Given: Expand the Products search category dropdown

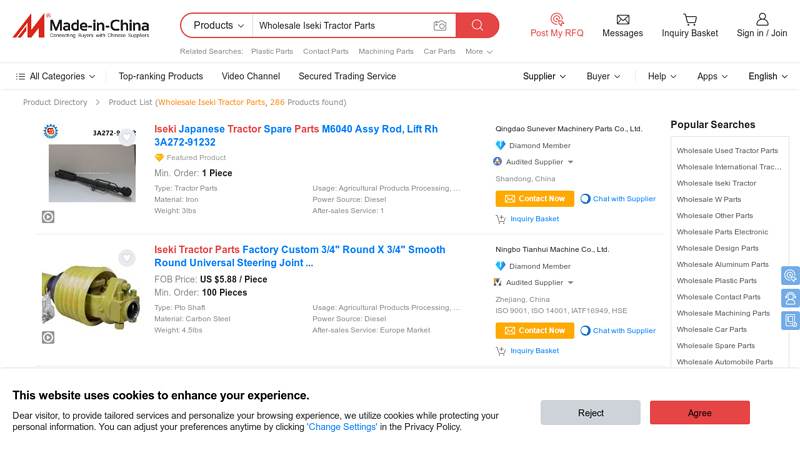Looking at the screenshot, I should 219,25.
